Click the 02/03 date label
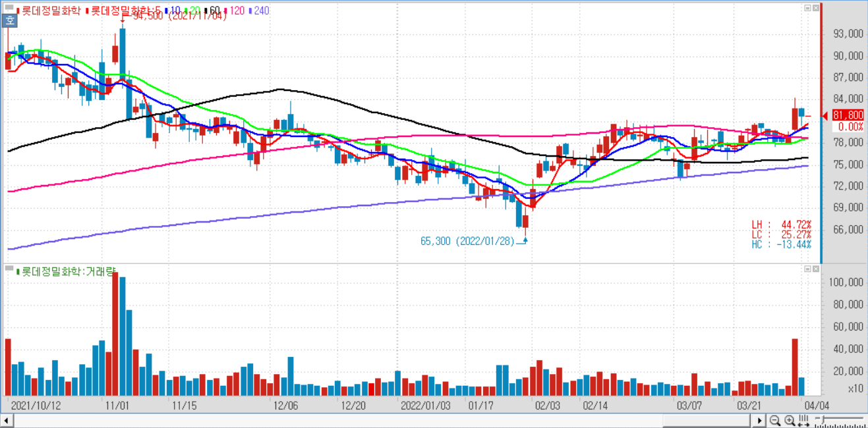868x428 pixels. [x=548, y=405]
